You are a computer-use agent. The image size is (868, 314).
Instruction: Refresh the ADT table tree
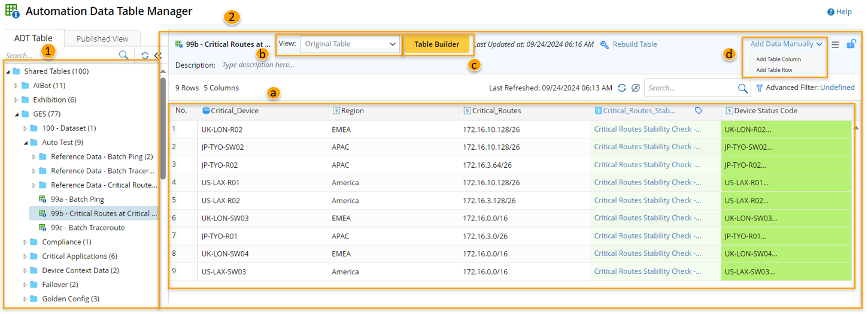coord(145,55)
